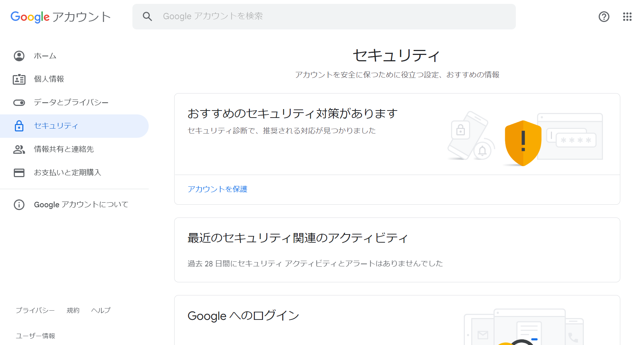Viewport: 644px width, 345px height.
Task: Click the セキュリティ診断で recommendation subtitle
Action: [281, 131]
